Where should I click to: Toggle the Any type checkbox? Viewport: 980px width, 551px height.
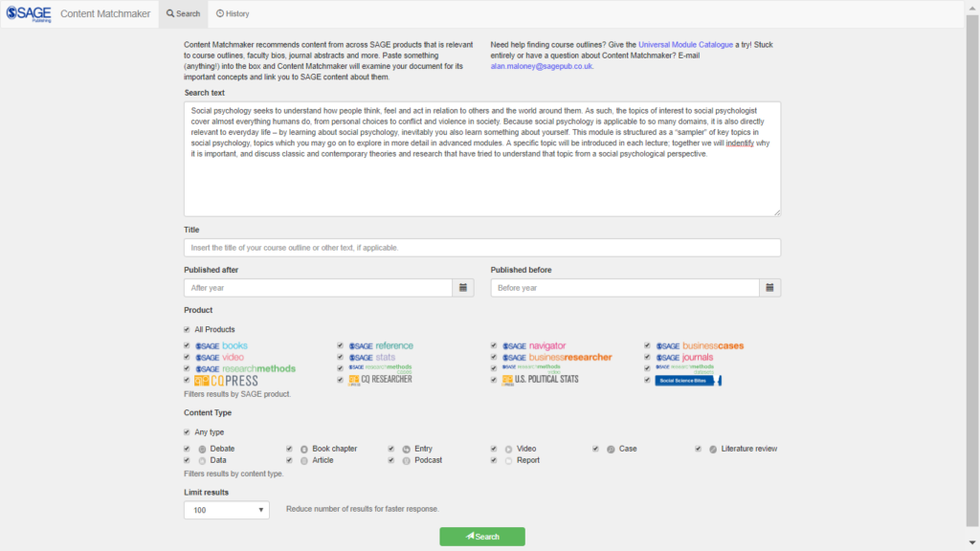tap(187, 432)
